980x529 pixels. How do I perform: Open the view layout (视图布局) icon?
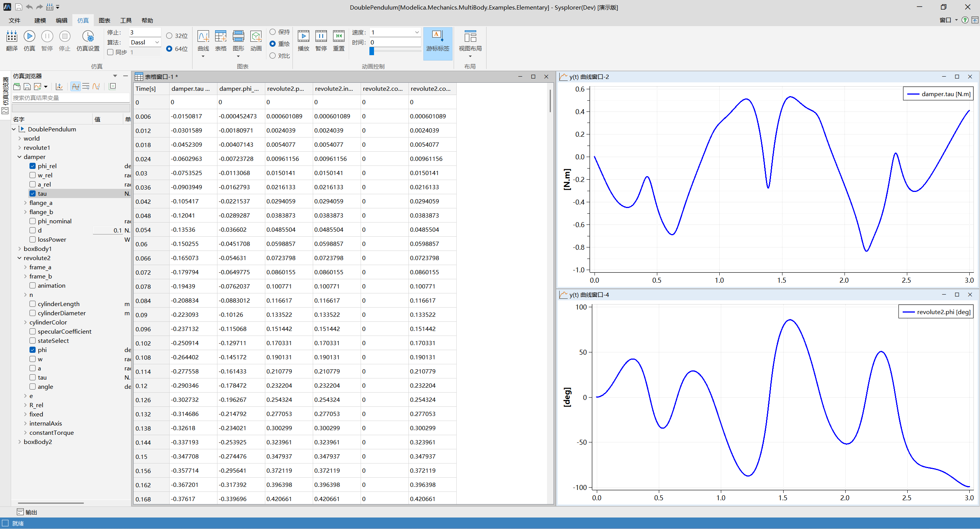pyautogui.click(x=470, y=36)
